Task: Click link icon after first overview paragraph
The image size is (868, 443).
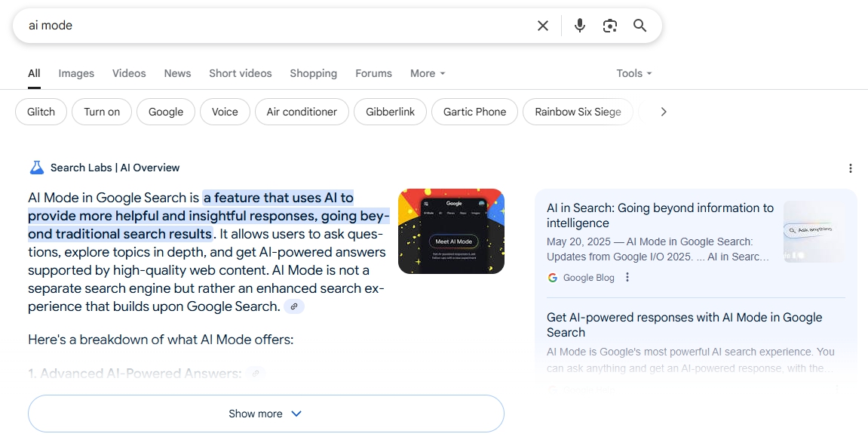Action: (x=294, y=306)
